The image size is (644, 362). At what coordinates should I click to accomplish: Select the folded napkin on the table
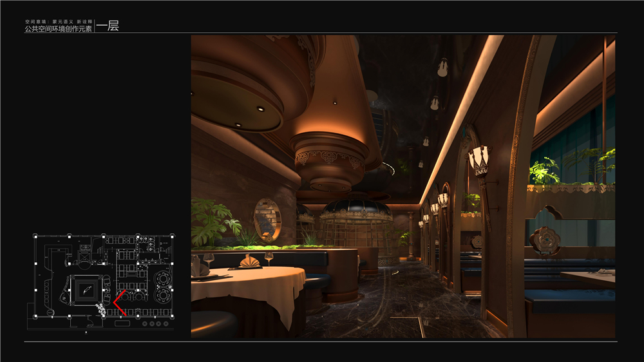(249, 260)
